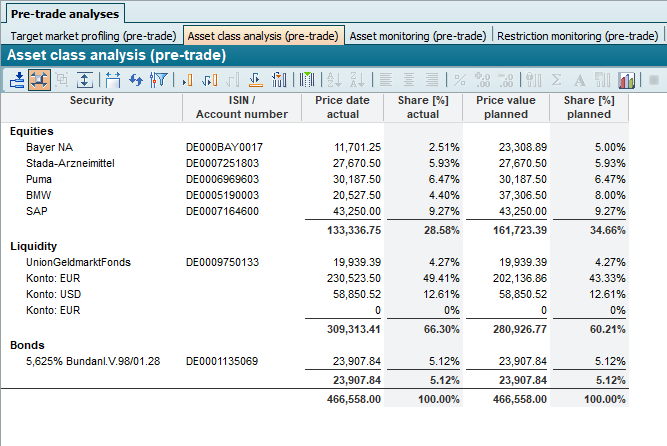Click the Price value planned column header

[506, 107]
